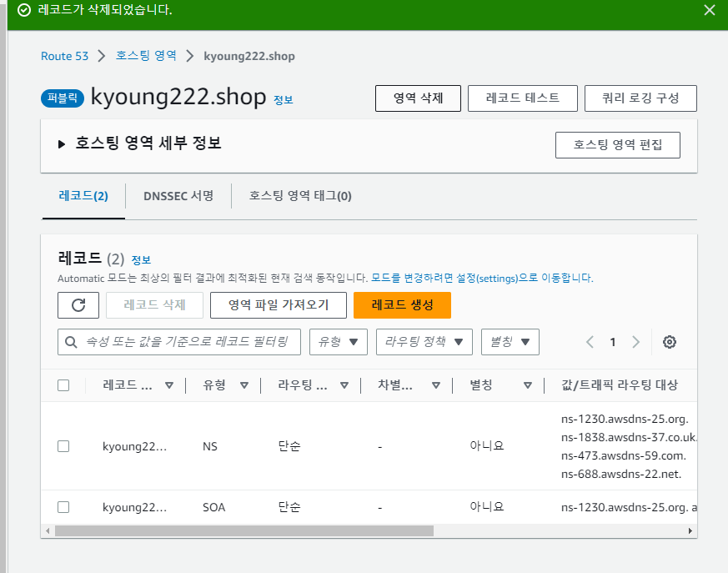728x573 pixels.
Task: Open the 별칭 filter dropdown
Action: click(x=510, y=342)
